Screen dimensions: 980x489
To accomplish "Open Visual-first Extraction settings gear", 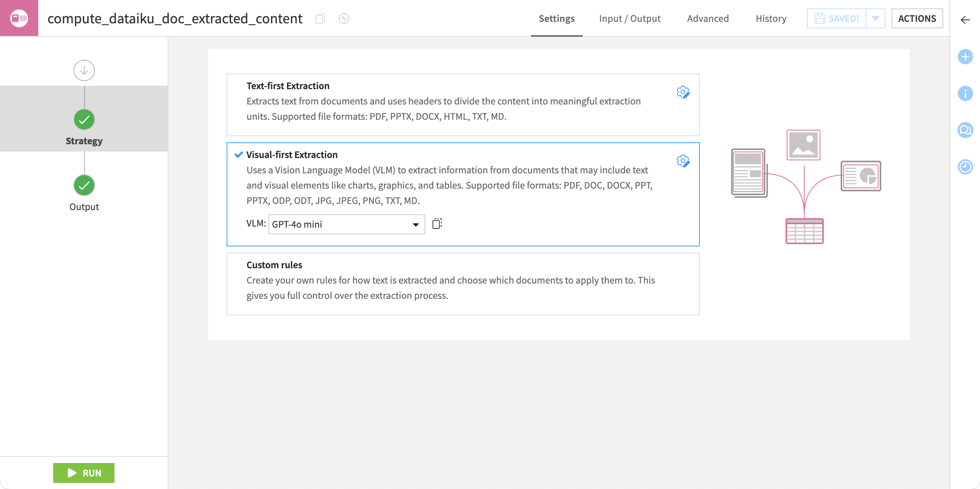I will (683, 161).
